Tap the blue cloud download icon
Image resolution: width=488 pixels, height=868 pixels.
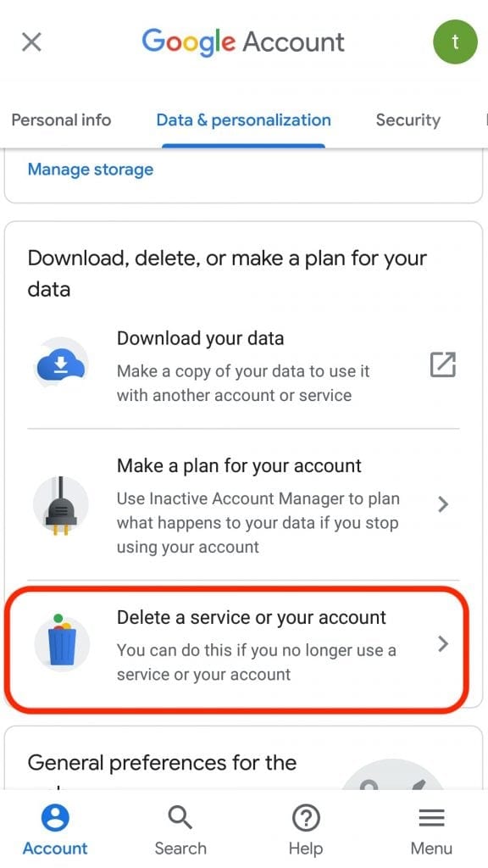point(61,364)
